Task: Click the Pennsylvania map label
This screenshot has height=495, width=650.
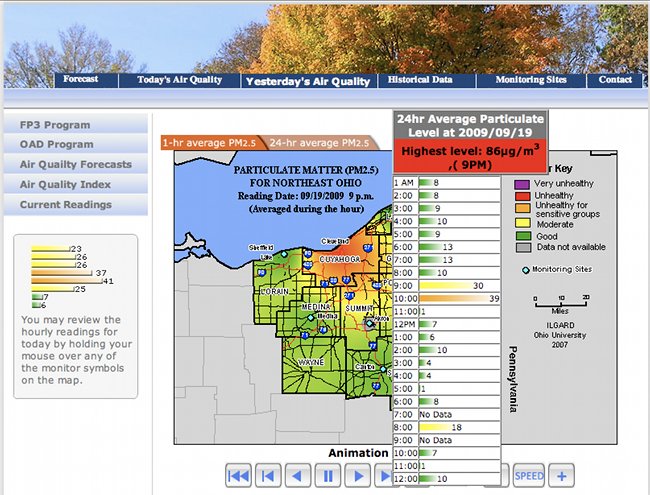Action: point(513,379)
